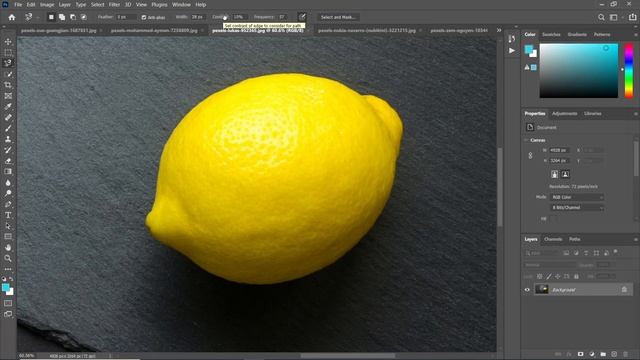Set canvas to portrait orientation
Image resolution: width=640 pixels, height=360 pixels.
[554, 174]
